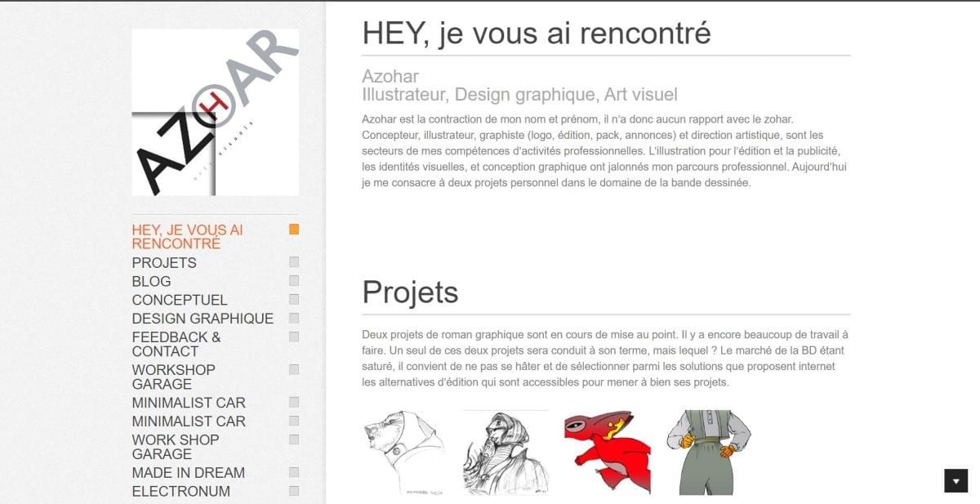Select the DESIGN GRAPHIQUE menu entry
The width and height of the screenshot is (980, 504).
202,319
